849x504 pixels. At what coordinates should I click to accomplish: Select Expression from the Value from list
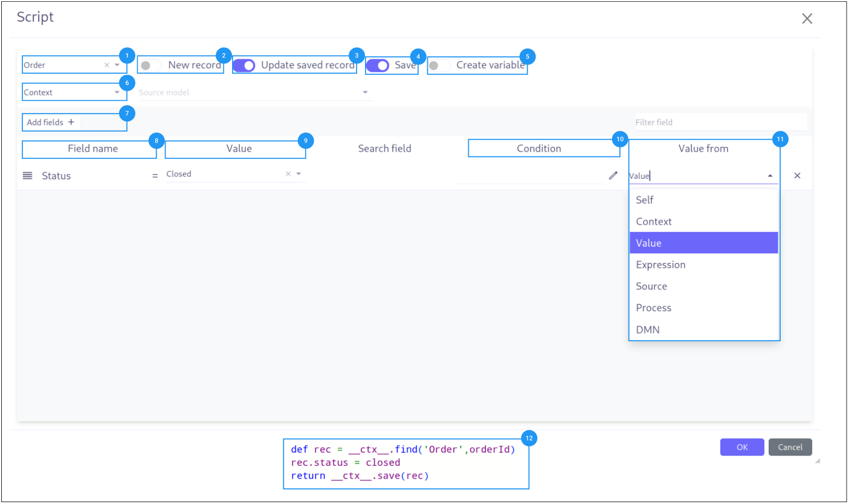(660, 264)
